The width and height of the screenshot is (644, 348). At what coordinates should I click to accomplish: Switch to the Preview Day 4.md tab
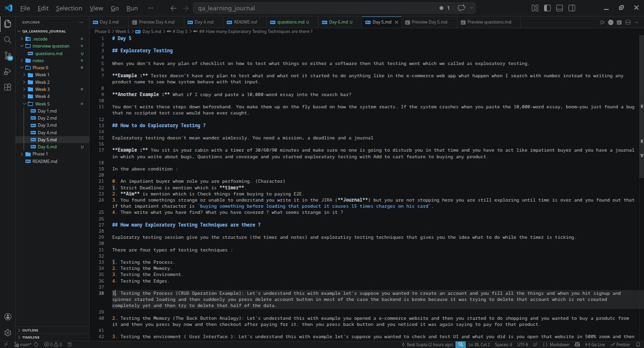tap(157, 23)
